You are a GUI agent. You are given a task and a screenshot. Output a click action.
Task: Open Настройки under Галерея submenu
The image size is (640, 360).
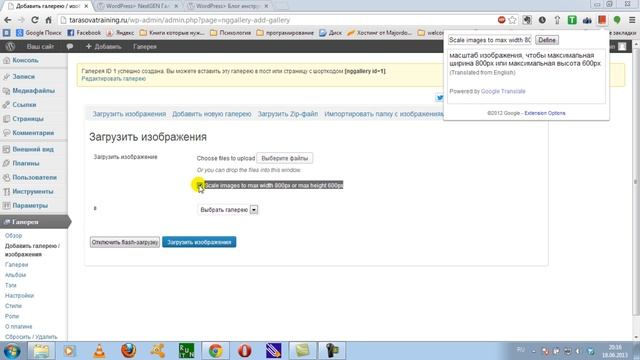click(19, 296)
